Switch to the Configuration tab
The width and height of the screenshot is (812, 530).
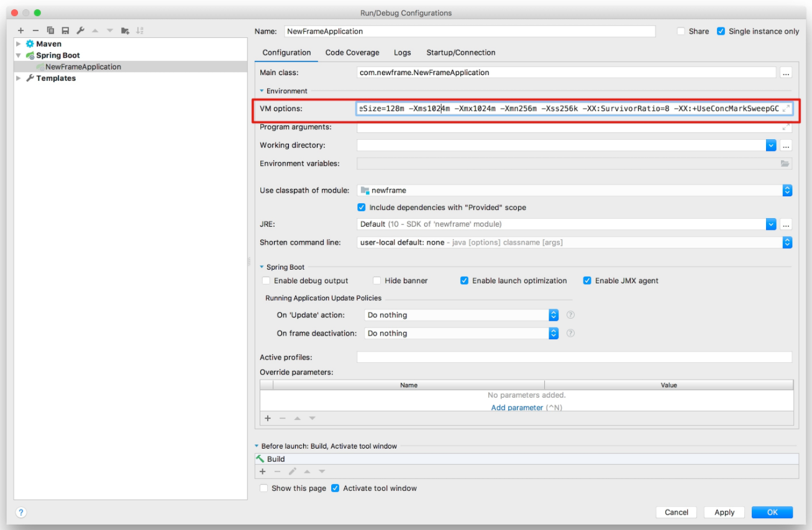pos(286,53)
